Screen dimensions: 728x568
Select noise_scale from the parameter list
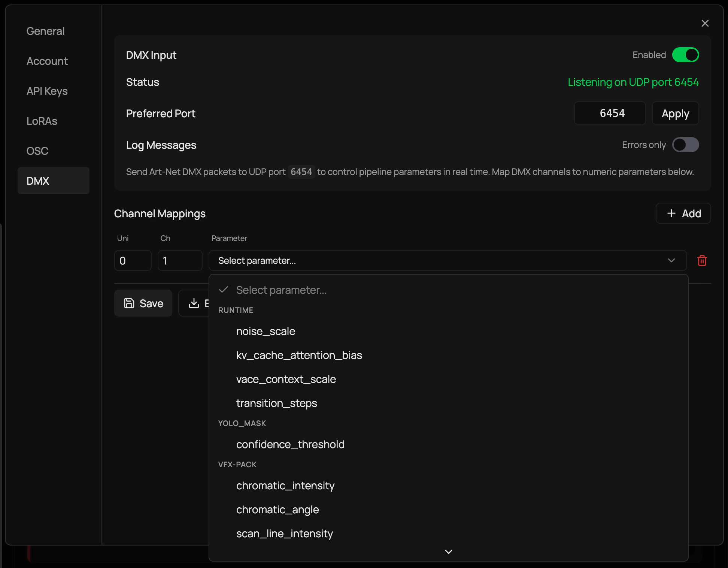(x=266, y=331)
